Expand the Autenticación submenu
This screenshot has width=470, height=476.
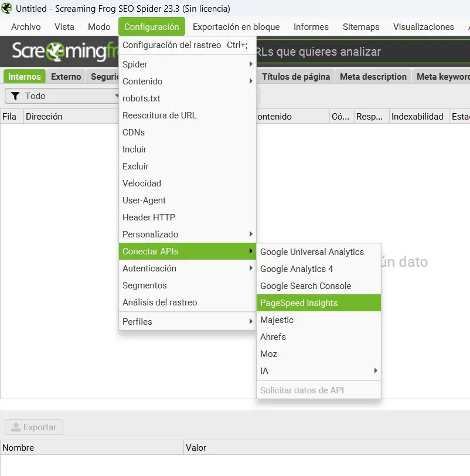(x=188, y=268)
